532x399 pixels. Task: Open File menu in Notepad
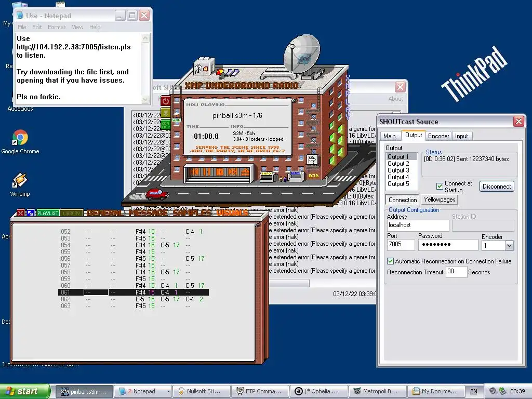pos(22,27)
